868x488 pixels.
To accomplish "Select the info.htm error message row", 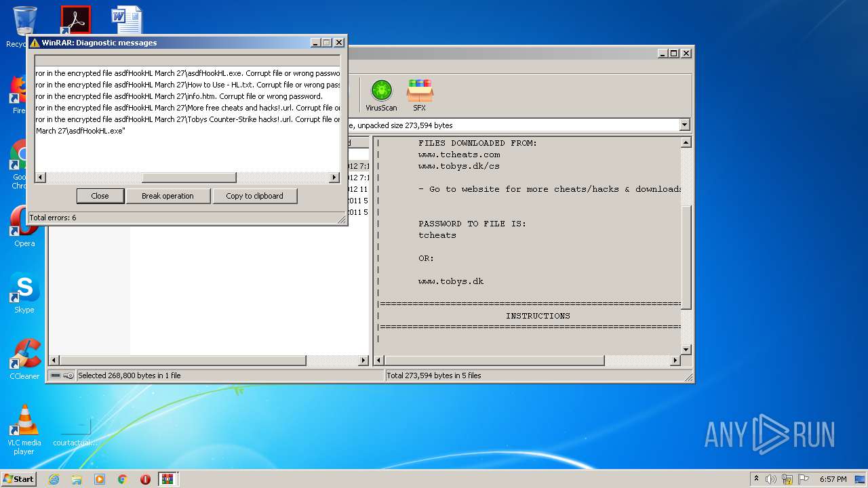I will 188,96.
